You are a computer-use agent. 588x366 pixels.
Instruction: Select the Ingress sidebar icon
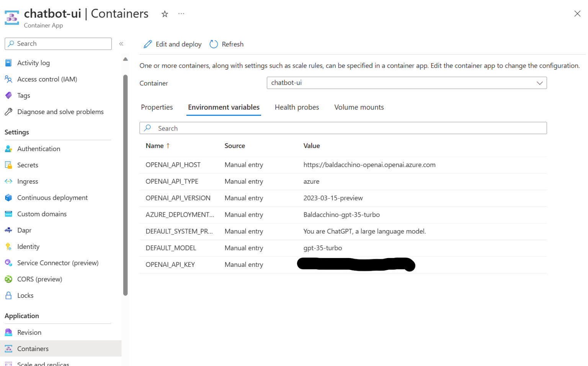click(8, 181)
